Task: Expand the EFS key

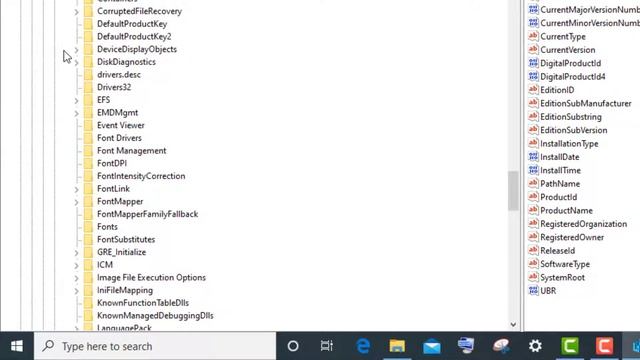Action: (76, 100)
